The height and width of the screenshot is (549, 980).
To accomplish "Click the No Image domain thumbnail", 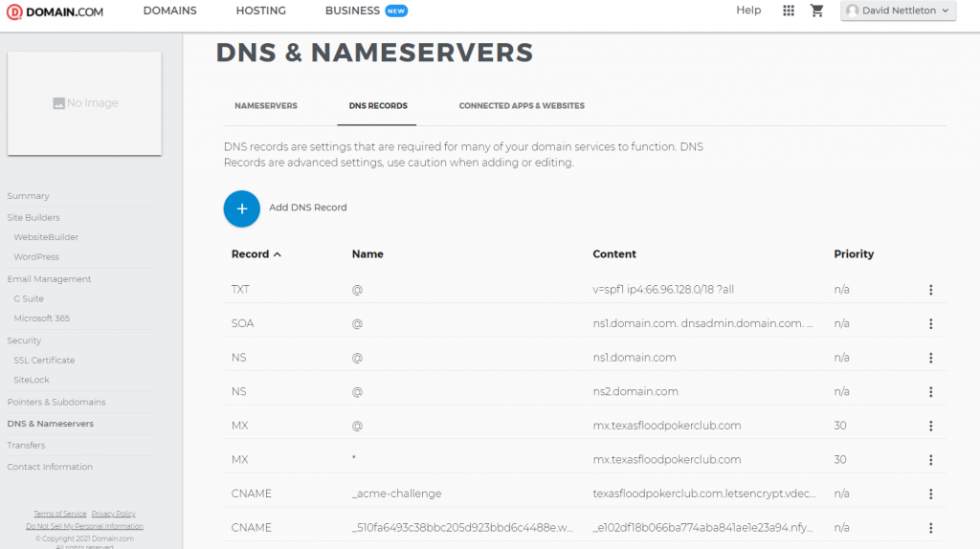I will [84, 103].
